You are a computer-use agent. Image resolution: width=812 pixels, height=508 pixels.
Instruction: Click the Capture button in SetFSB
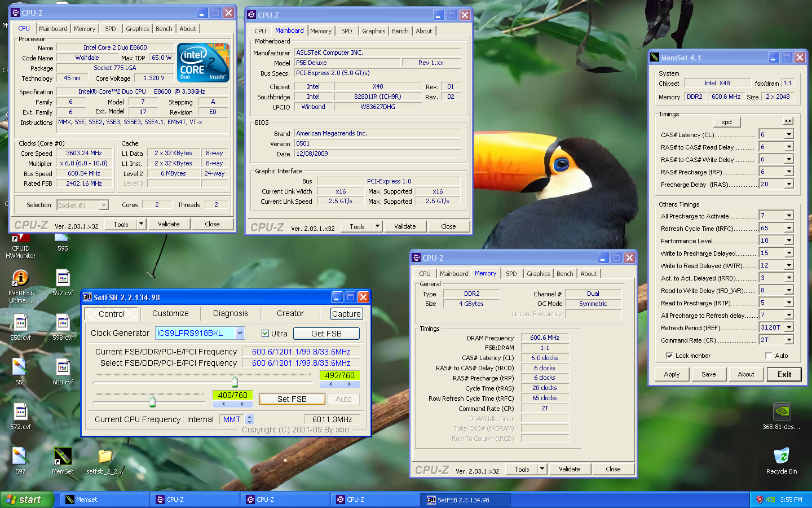click(346, 314)
